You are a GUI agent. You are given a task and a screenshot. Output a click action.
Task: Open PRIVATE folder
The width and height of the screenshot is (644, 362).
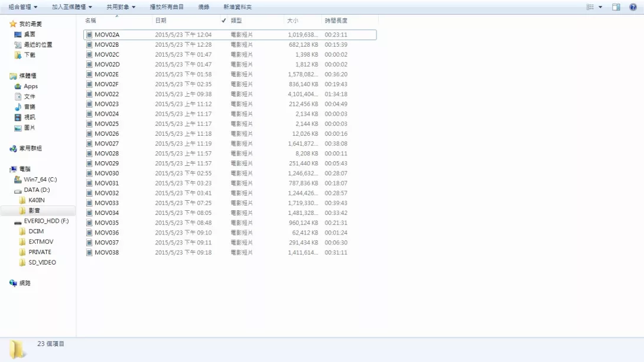pyautogui.click(x=40, y=252)
